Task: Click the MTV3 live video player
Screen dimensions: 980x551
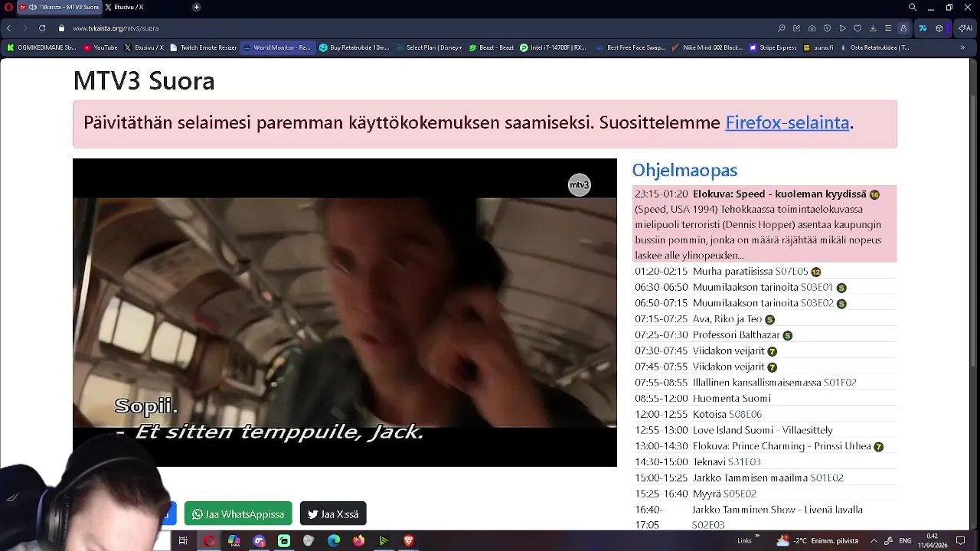Action: (x=345, y=312)
